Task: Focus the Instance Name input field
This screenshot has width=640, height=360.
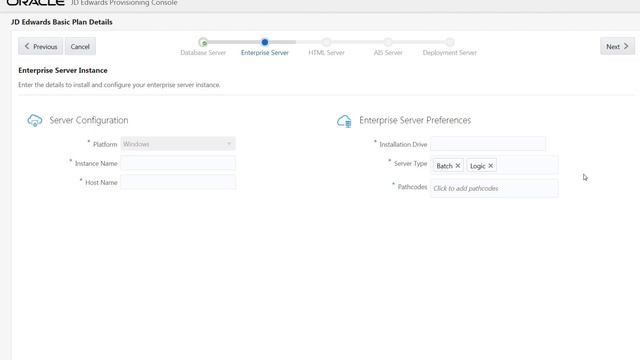Action: coord(178,163)
